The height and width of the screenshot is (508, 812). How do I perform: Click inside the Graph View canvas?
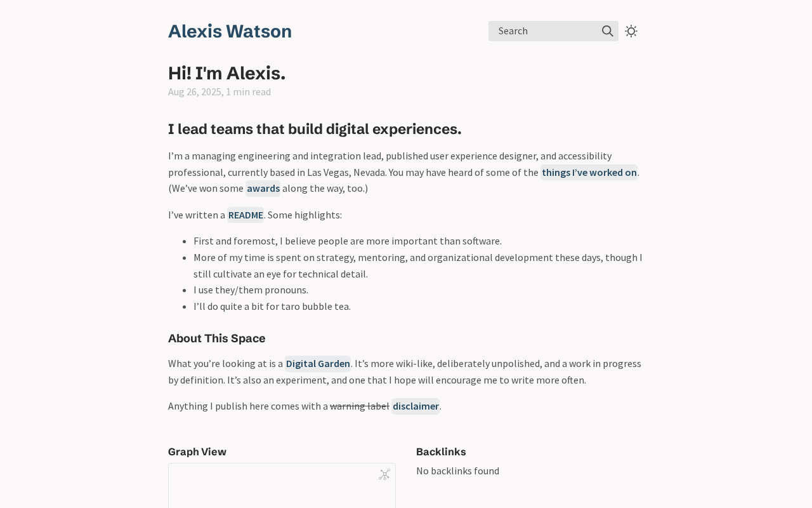coord(282,492)
